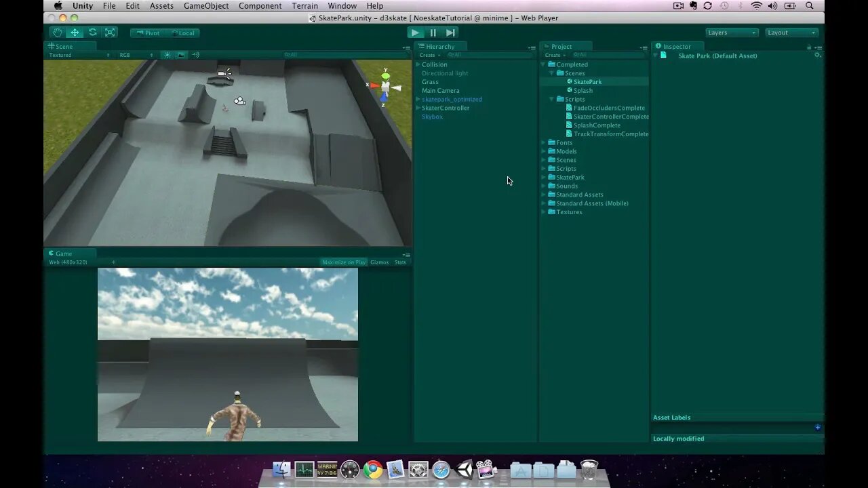Expand skatepark_optimized in Hierarchy

tap(418, 99)
